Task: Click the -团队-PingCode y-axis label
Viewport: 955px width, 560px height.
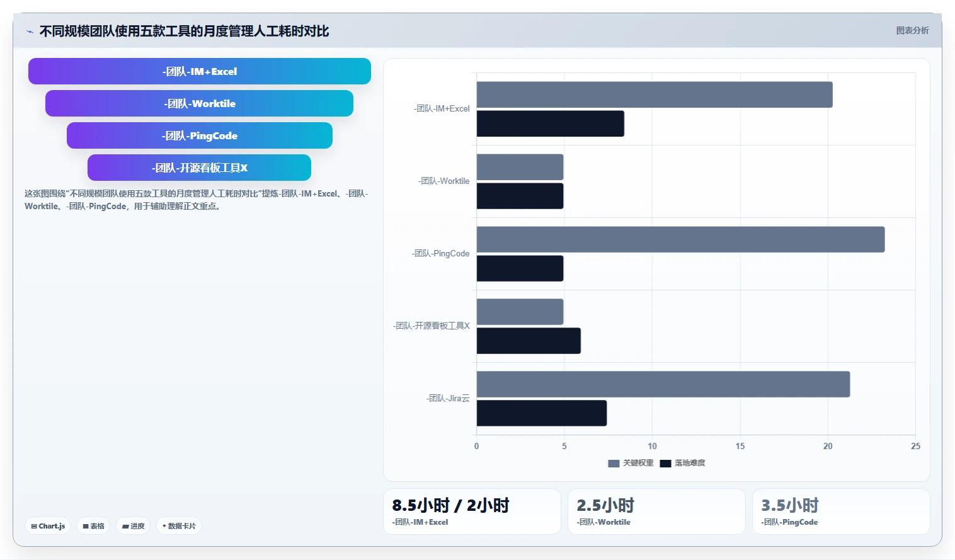Action: click(x=440, y=253)
